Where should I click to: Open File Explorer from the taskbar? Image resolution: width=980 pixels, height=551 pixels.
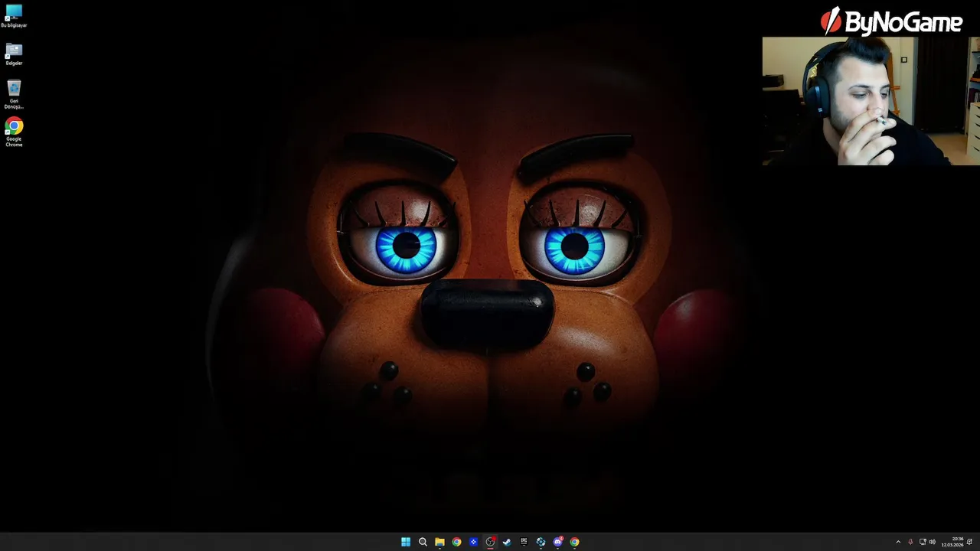(x=439, y=542)
